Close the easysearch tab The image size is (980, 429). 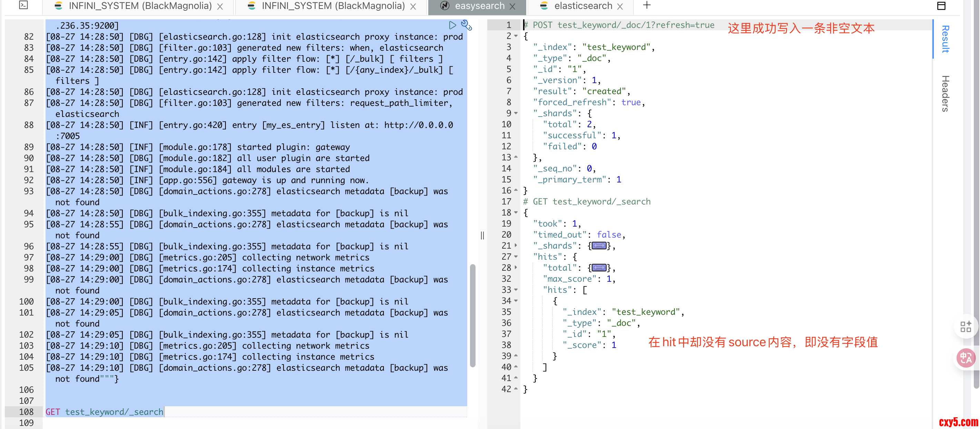click(x=512, y=7)
